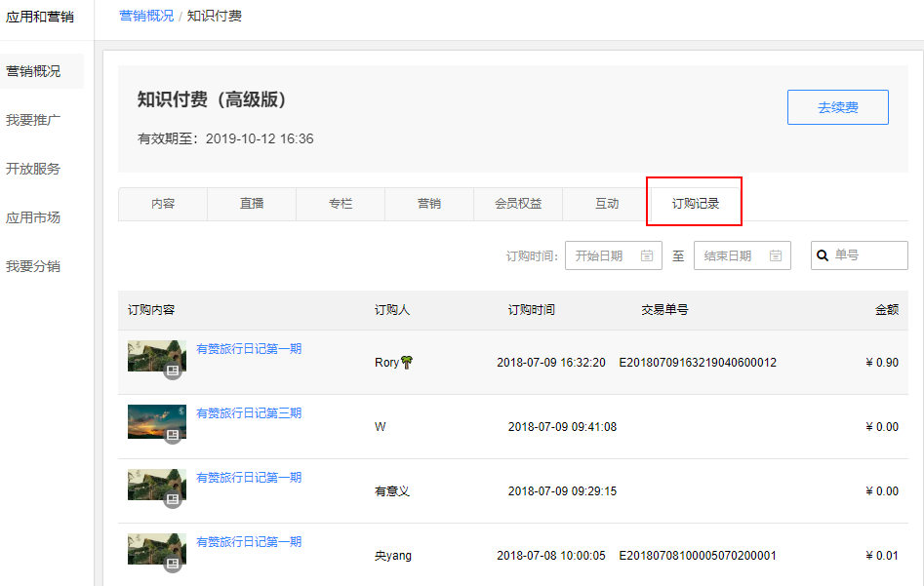
Task: Click the buyer name 有意义
Action: [392, 491]
